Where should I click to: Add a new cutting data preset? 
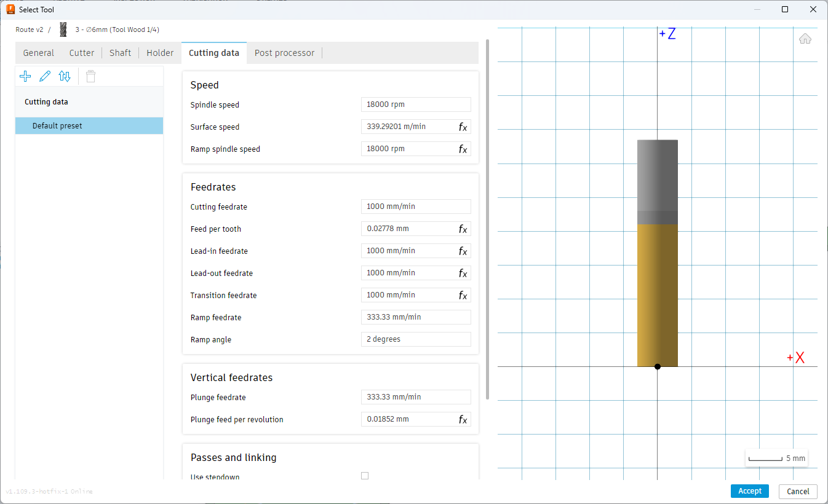[x=25, y=76]
